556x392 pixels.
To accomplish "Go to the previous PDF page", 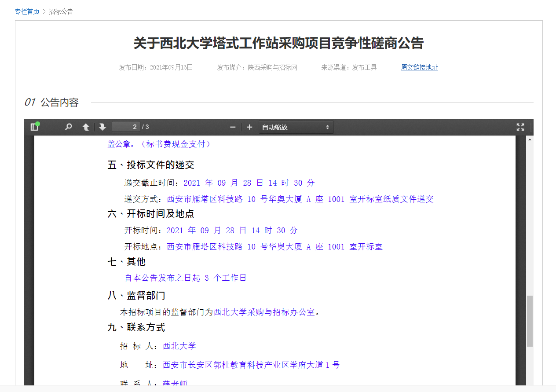I will 86,127.
